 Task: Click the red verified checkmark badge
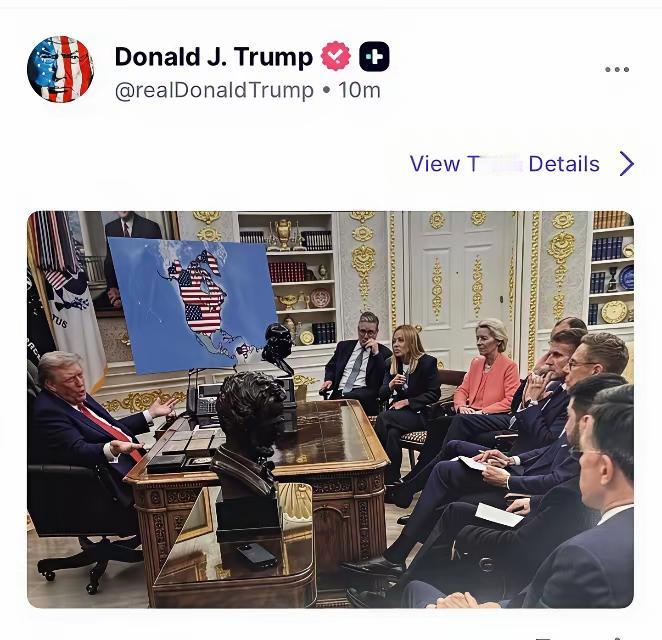tap(336, 56)
